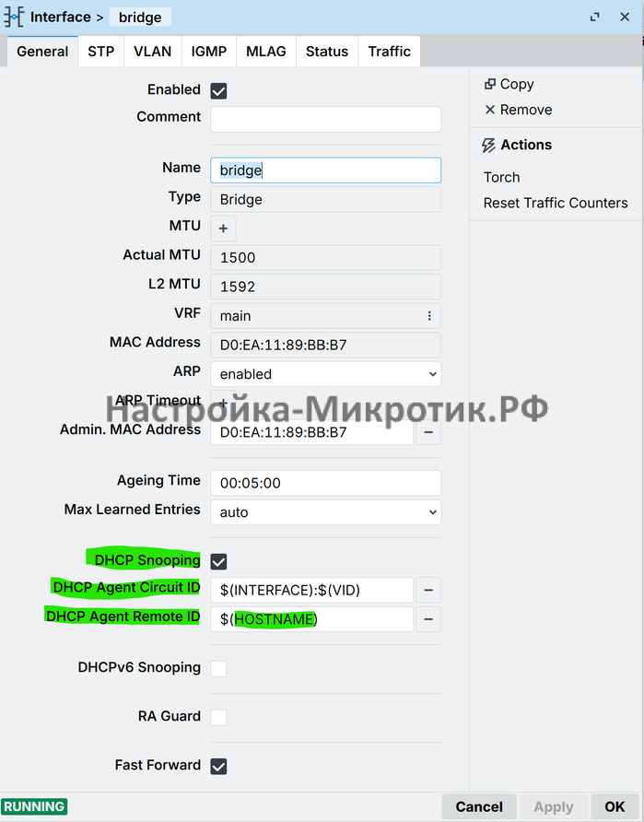Open the Max Learned Entries dropdown
Viewport: 644px width, 822px height.
coord(325,512)
